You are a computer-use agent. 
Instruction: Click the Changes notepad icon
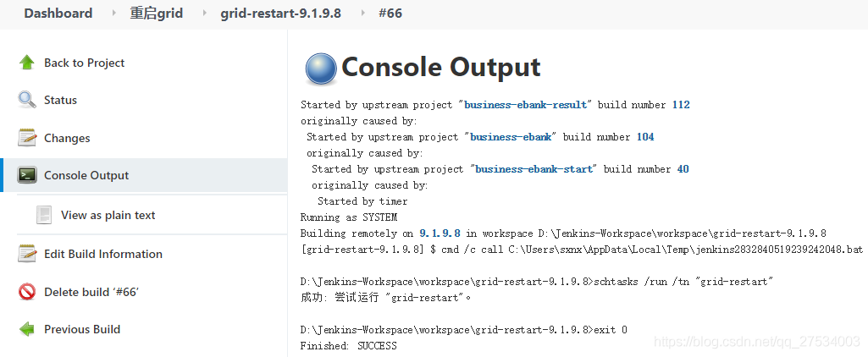click(x=26, y=138)
